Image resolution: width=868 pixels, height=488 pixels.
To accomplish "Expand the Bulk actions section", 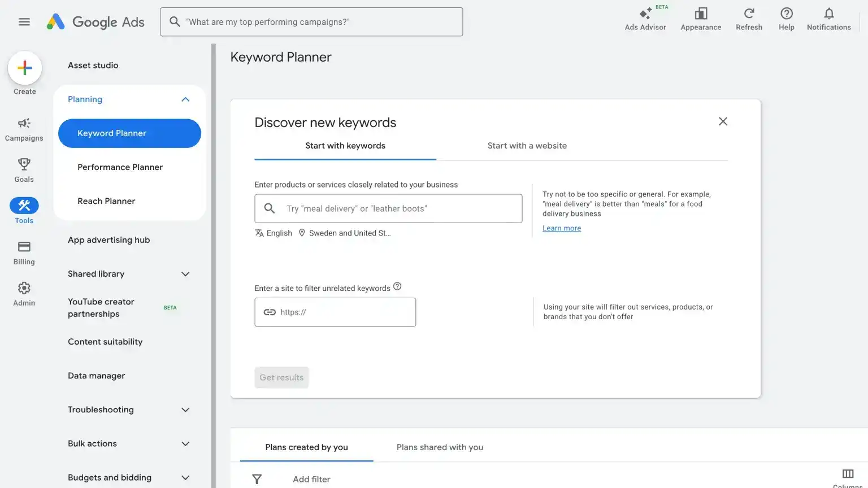I will [x=185, y=443].
